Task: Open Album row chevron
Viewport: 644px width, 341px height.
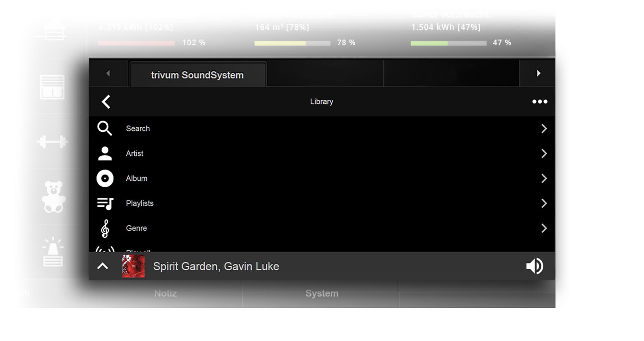Action: pos(544,179)
